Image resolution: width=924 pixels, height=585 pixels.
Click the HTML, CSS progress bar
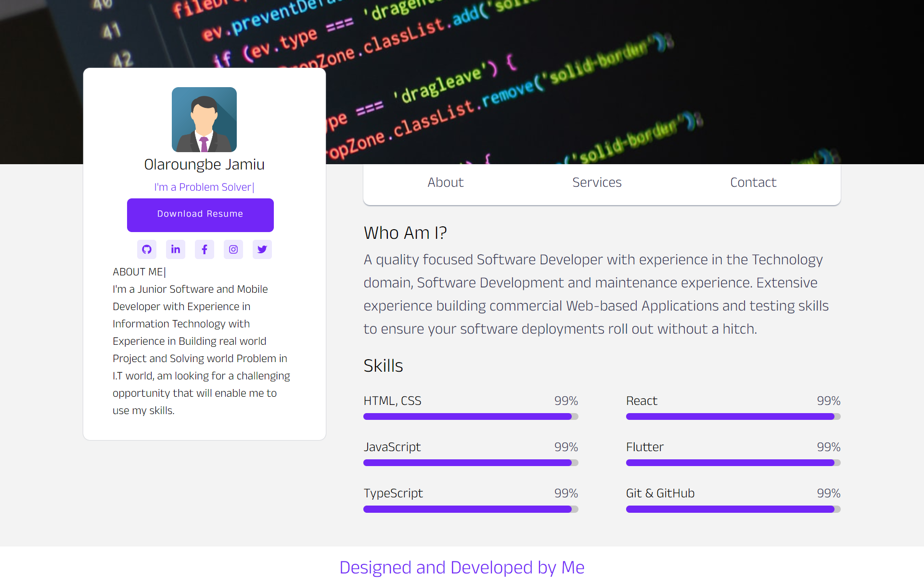pyautogui.click(x=471, y=416)
